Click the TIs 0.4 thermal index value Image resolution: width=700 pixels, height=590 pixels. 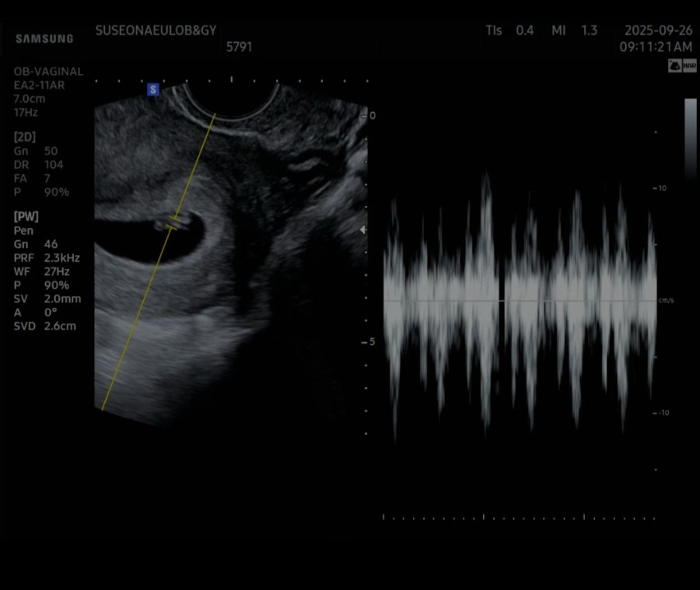tap(509, 30)
